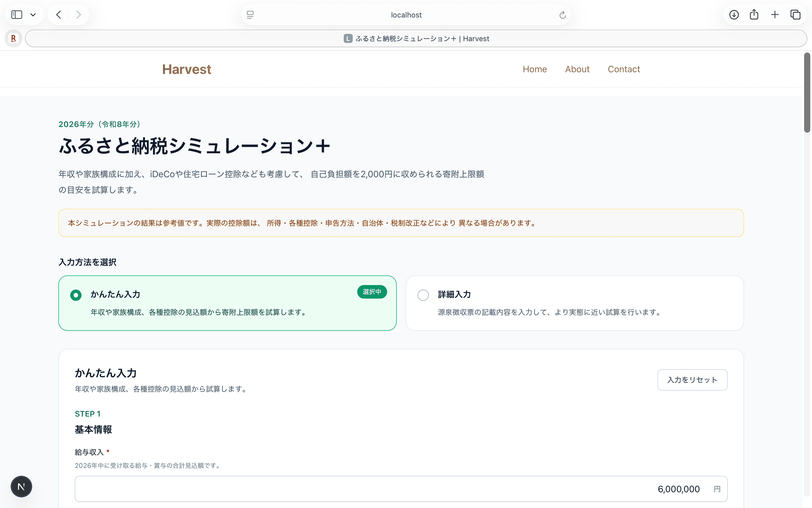The image size is (812, 508).
Task: Click the page vertical scrollbar
Action: click(x=807, y=92)
